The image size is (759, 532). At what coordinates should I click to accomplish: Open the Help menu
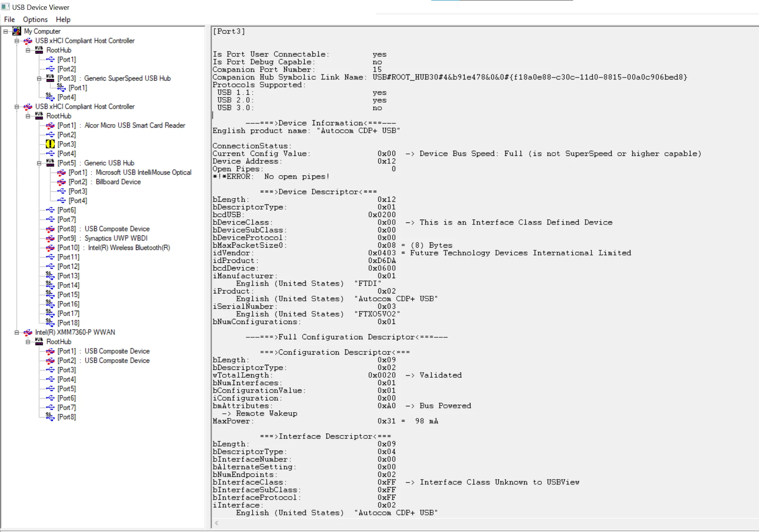click(63, 20)
